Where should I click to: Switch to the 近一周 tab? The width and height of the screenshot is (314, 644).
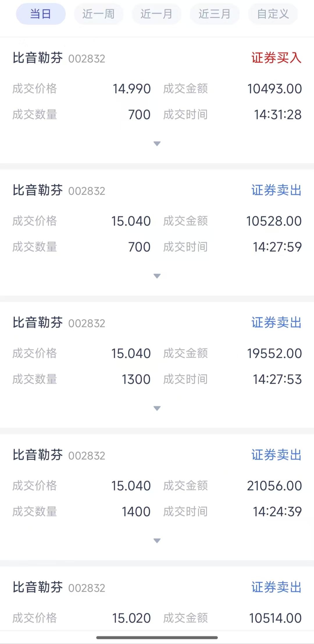pos(99,14)
